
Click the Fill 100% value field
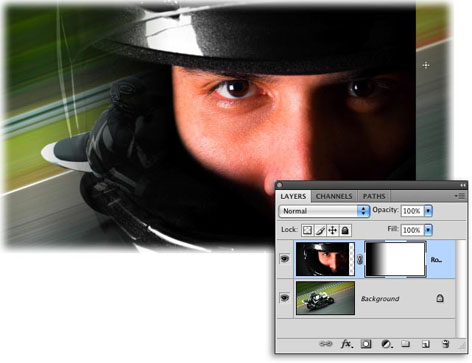coord(412,230)
